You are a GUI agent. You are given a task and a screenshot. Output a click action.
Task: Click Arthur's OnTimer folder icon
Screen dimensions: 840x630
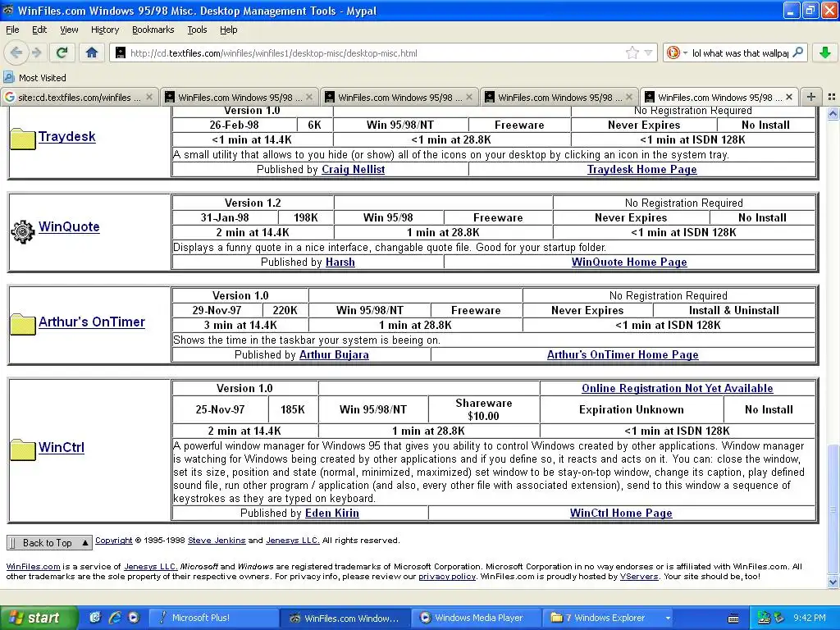tap(22, 323)
